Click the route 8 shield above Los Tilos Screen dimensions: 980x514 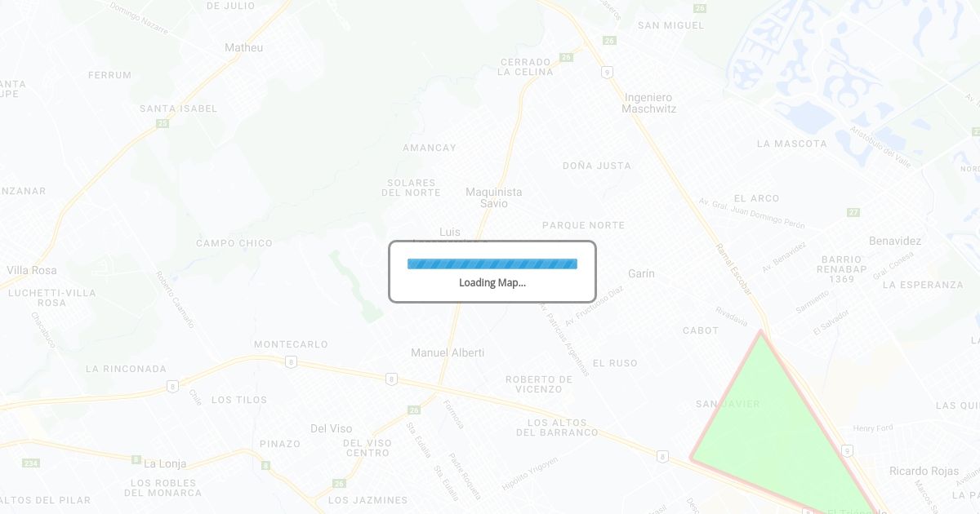tap(171, 387)
